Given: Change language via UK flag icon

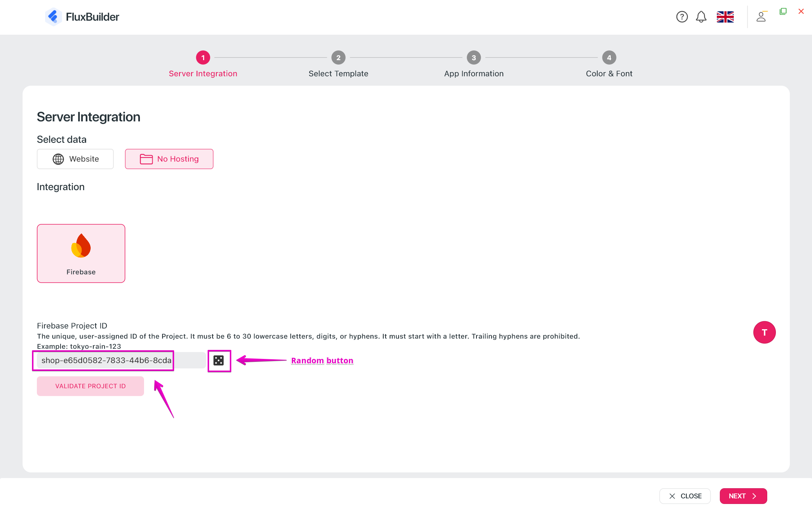Looking at the screenshot, I should (725, 17).
